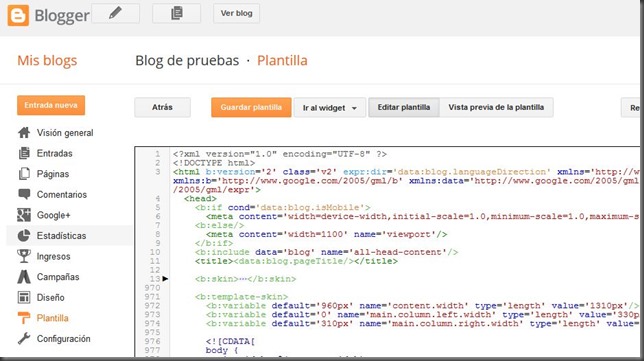
Task: Open Estadísticas in the sidebar
Action: [x=61, y=235]
